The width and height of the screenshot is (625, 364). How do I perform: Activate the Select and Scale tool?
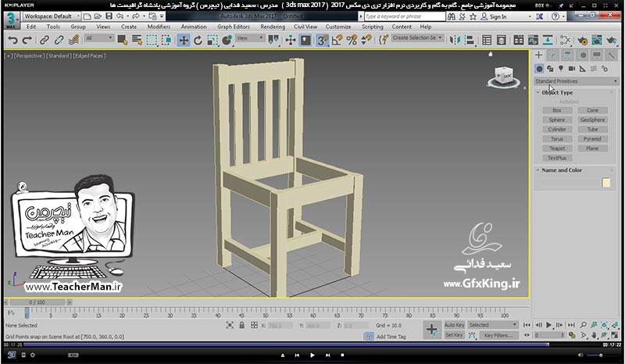point(212,40)
